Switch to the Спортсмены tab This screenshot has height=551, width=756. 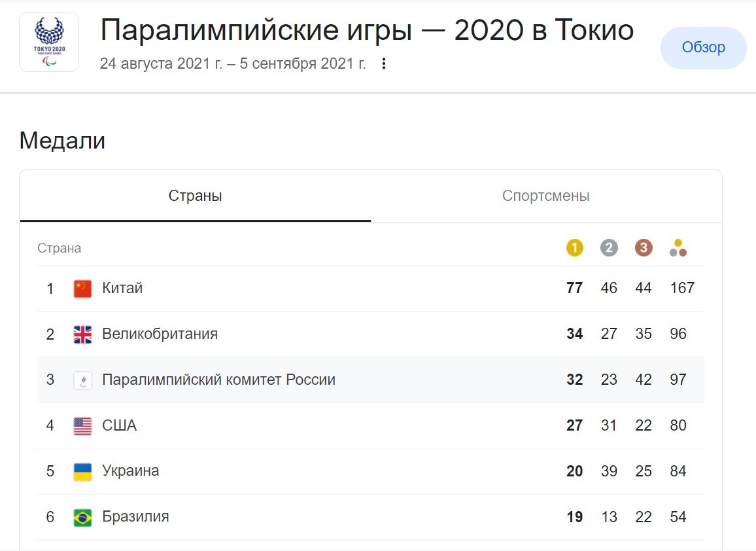coord(546,196)
